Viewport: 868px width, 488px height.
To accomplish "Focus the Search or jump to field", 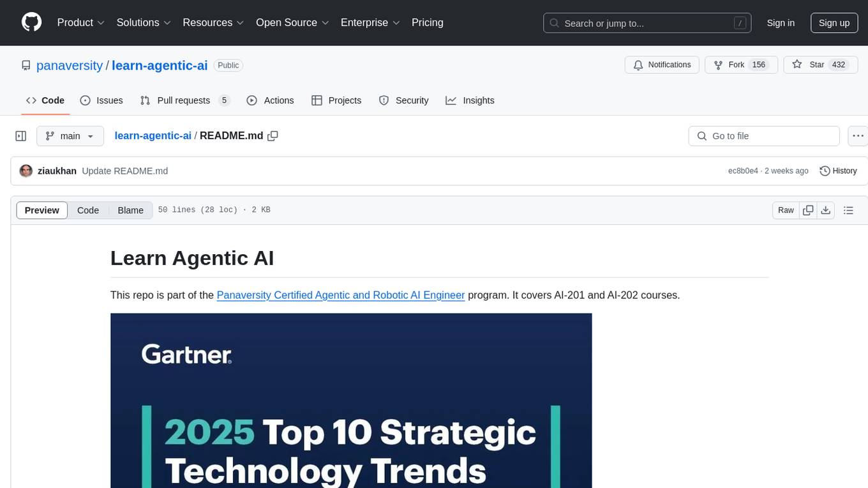I will pos(647,23).
